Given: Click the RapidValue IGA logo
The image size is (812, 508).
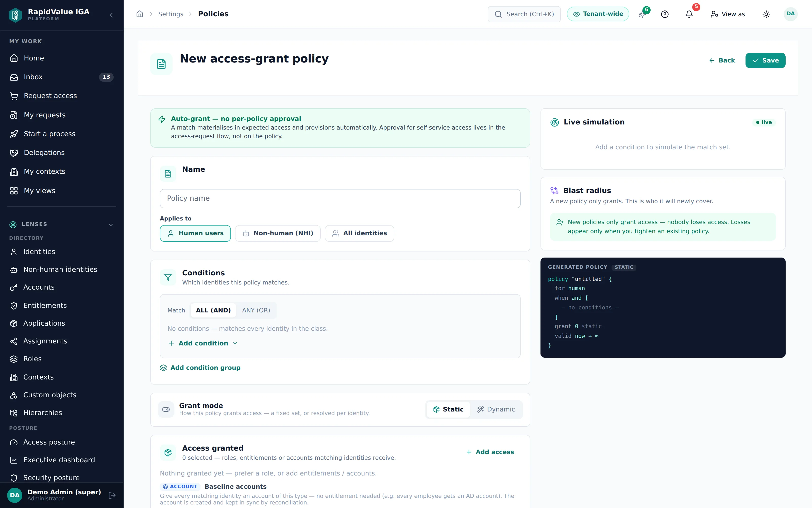Looking at the screenshot, I should click(x=15, y=15).
